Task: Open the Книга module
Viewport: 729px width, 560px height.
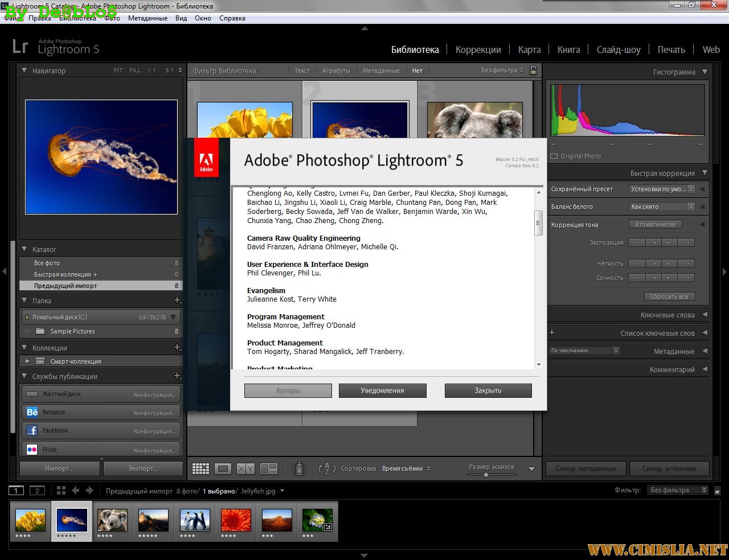Action: coord(568,50)
